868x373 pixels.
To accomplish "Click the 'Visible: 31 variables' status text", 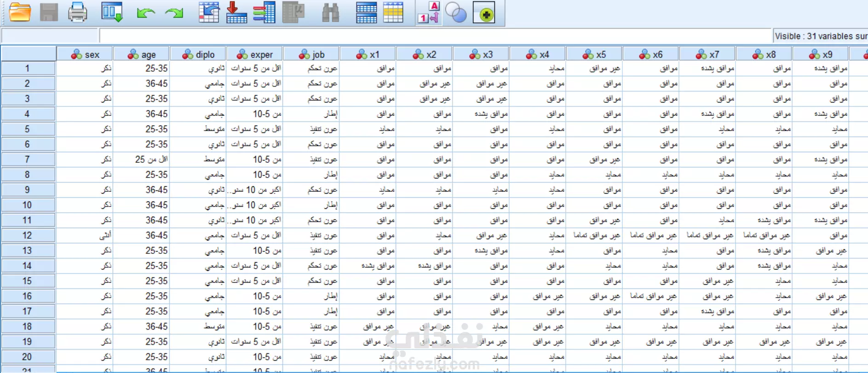I will (821, 36).
